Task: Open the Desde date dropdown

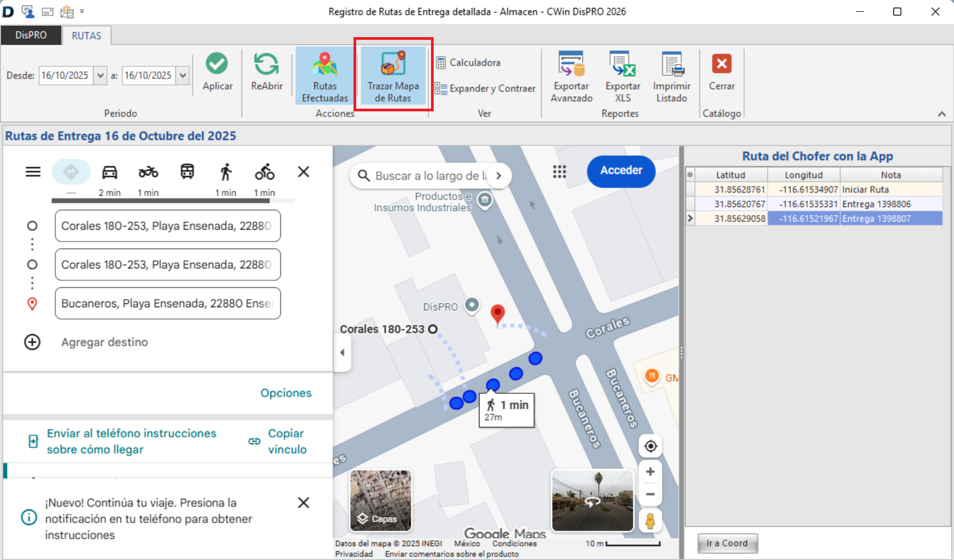Action: (100, 75)
